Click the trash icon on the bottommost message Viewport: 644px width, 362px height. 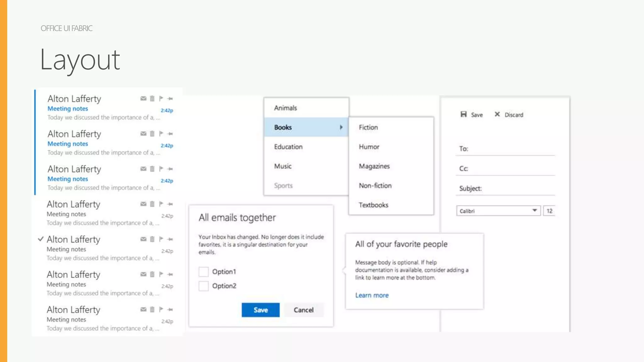[x=152, y=310]
